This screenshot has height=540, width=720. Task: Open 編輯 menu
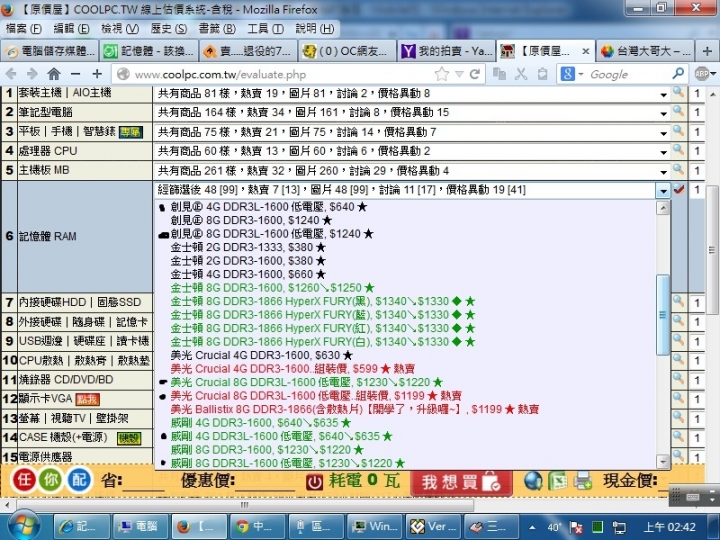tap(71, 28)
